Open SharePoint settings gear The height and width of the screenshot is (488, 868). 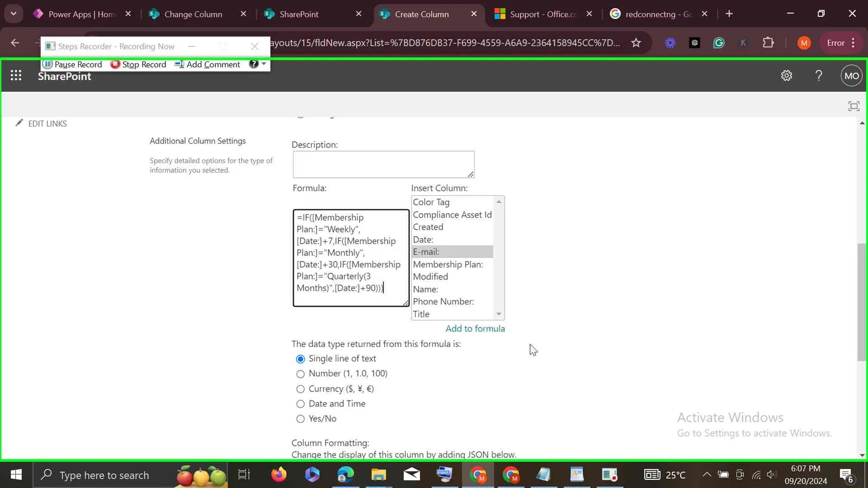click(787, 76)
